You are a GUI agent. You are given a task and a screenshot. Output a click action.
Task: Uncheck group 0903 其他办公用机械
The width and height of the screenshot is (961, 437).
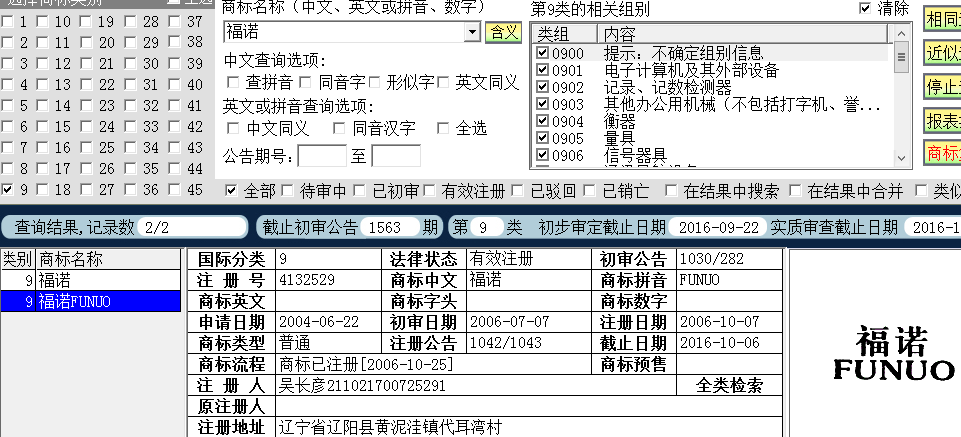tap(542, 104)
